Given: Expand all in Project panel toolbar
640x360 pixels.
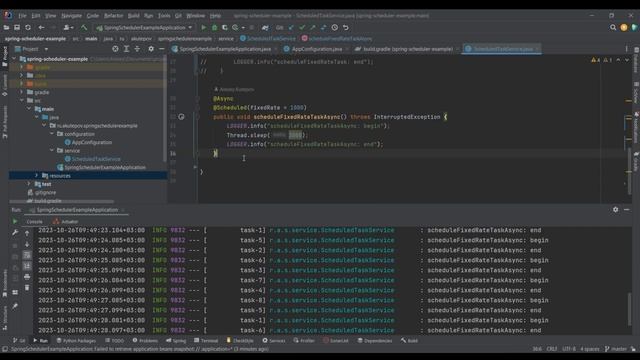Looking at the screenshot, I should (127, 49).
